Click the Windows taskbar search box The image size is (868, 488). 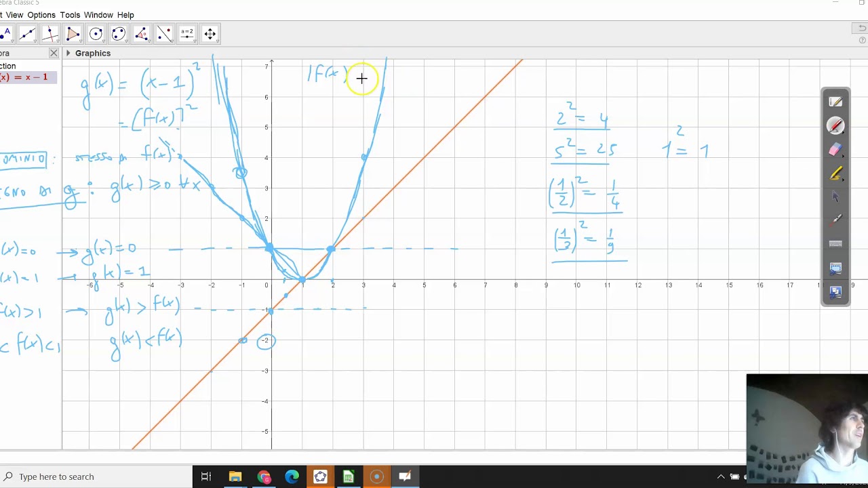(95, 476)
